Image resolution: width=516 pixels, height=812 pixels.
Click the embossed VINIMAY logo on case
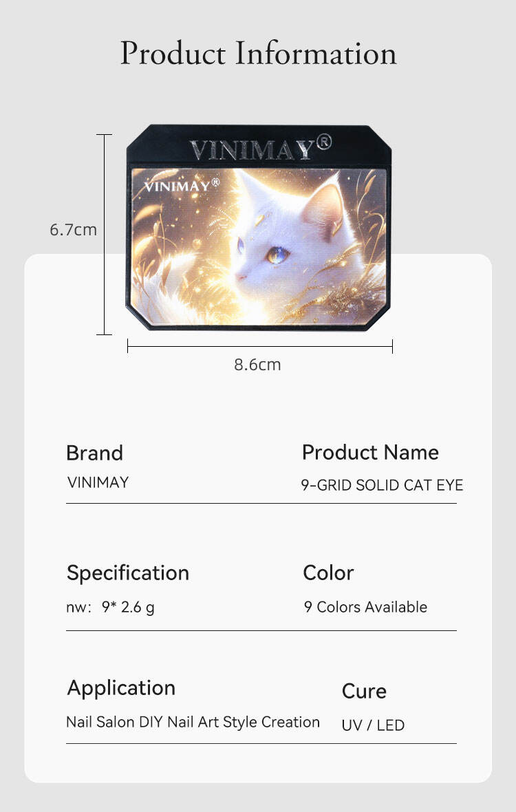260,149
